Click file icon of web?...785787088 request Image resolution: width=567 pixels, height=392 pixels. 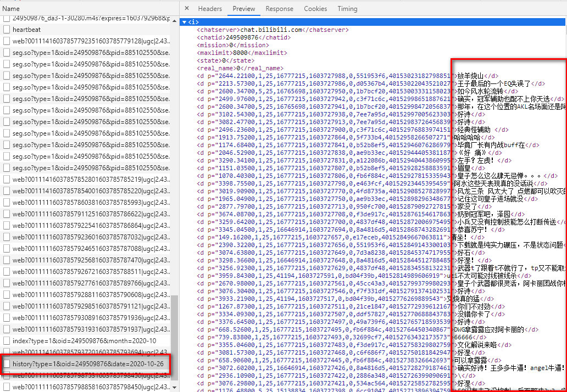pyautogui.click(x=7, y=249)
